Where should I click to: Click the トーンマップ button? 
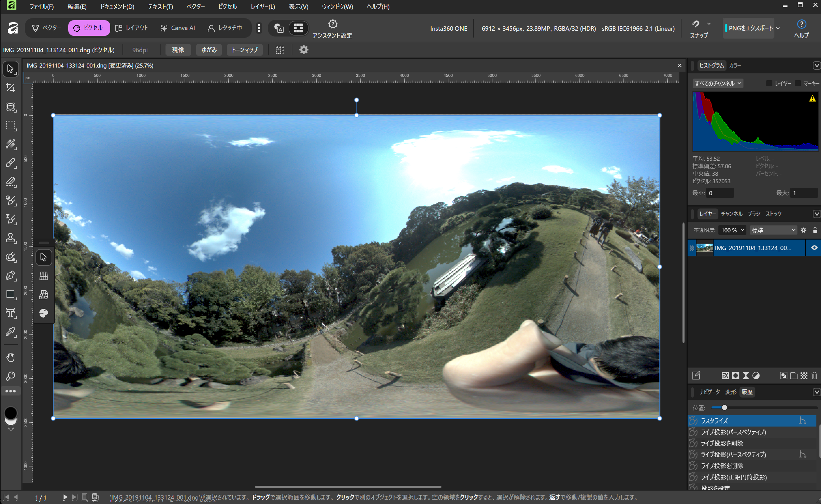244,50
